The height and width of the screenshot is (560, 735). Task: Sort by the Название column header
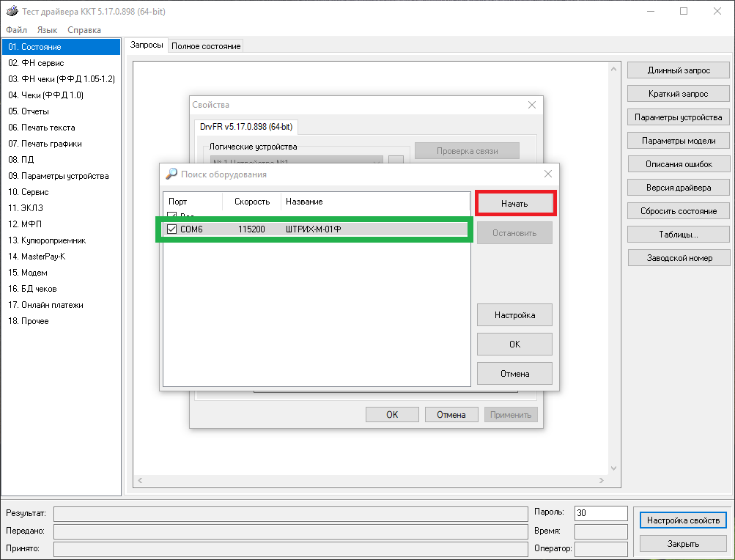[304, 202]
